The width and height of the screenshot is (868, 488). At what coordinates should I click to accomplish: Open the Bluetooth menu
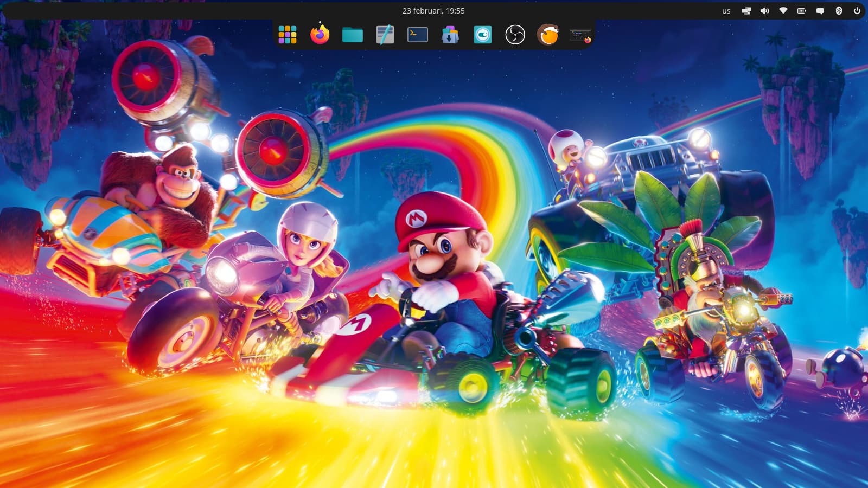tap(839, 11)
